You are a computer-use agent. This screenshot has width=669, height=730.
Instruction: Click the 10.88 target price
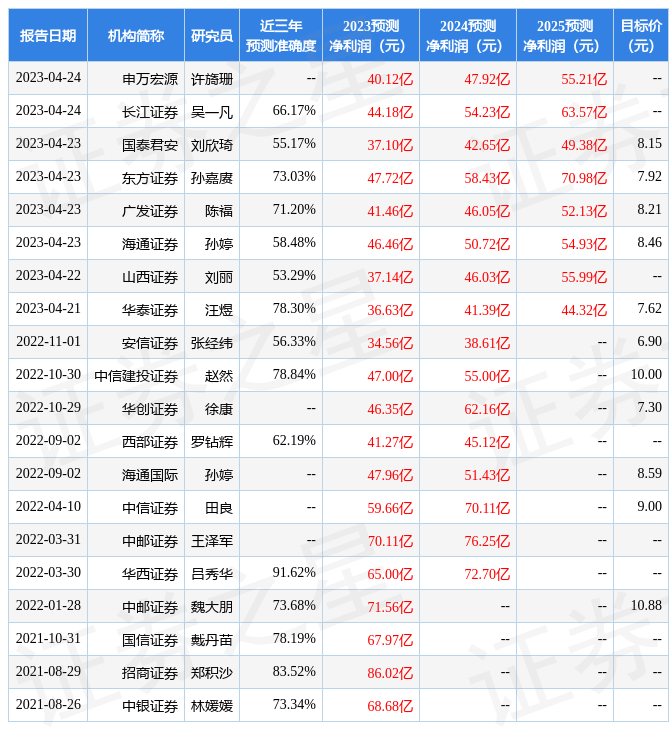pyautogui.click(x=646, y=605)
